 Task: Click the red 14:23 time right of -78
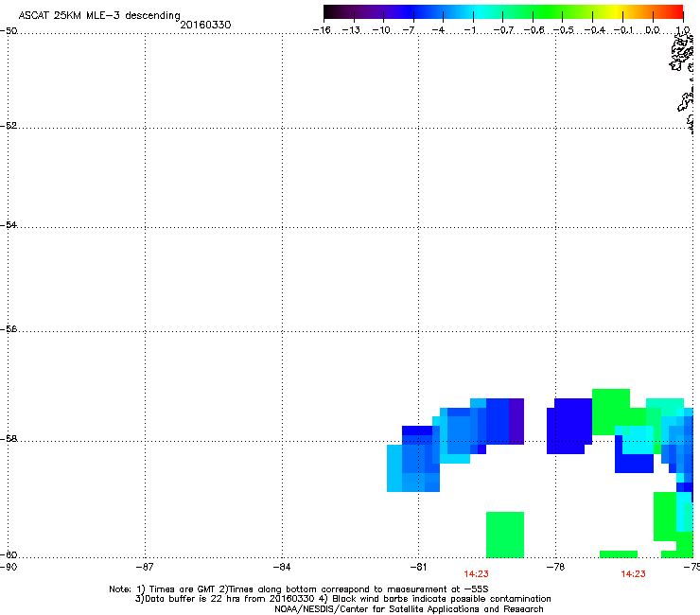pyautogui.click(x=633, y=574)
